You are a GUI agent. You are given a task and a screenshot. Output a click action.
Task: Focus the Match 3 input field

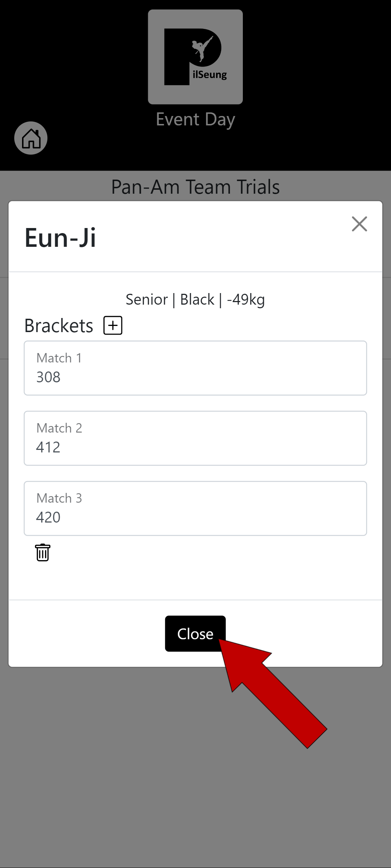195,508
